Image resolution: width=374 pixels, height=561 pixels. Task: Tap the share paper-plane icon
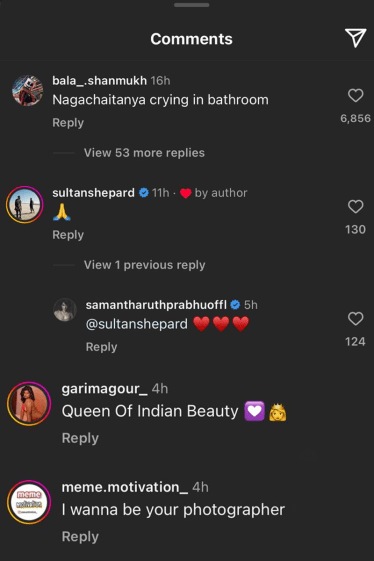(x=355, y=38)
